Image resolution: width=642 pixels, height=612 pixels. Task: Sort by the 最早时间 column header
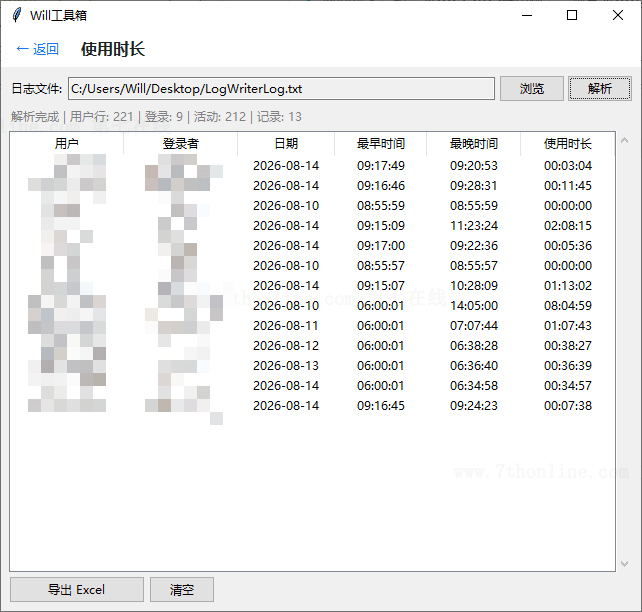click(380, 144)
